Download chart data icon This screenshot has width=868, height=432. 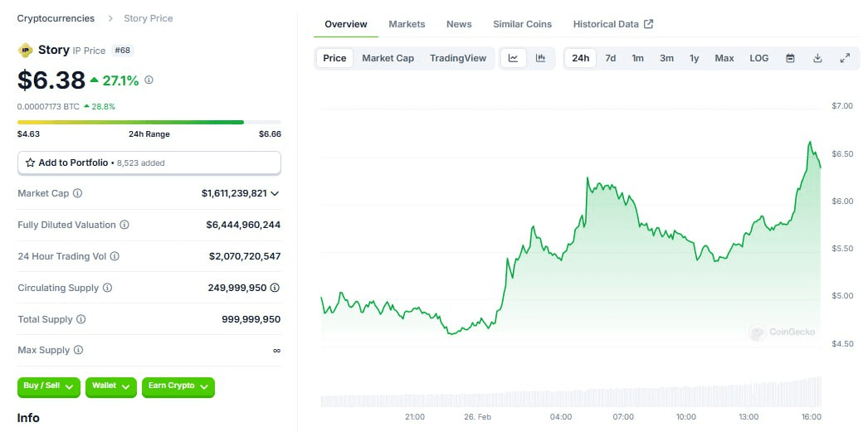pyautogui.click(x=817, y=58)
